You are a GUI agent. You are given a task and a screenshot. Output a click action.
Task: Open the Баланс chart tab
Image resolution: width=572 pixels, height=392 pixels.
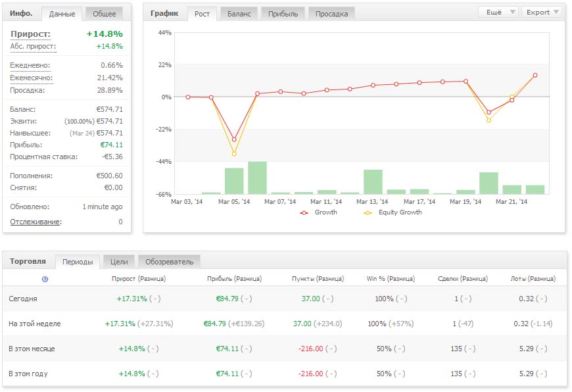tap(239, 14)
